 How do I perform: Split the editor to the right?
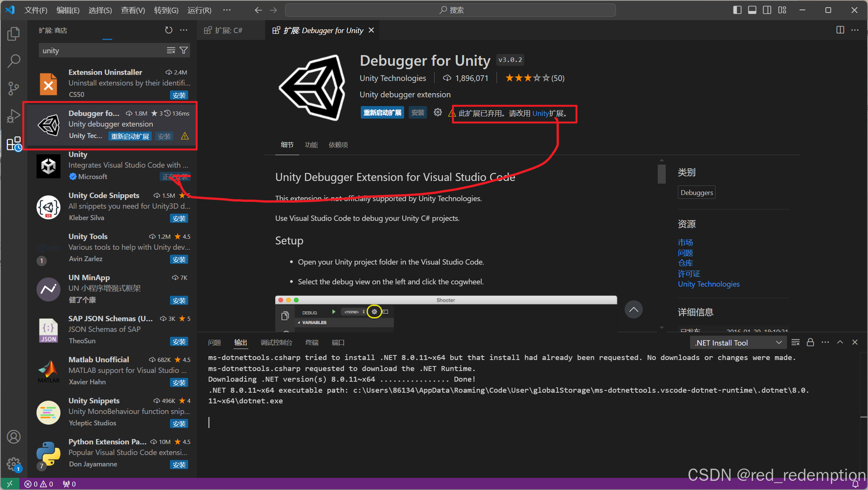[840, 30]
